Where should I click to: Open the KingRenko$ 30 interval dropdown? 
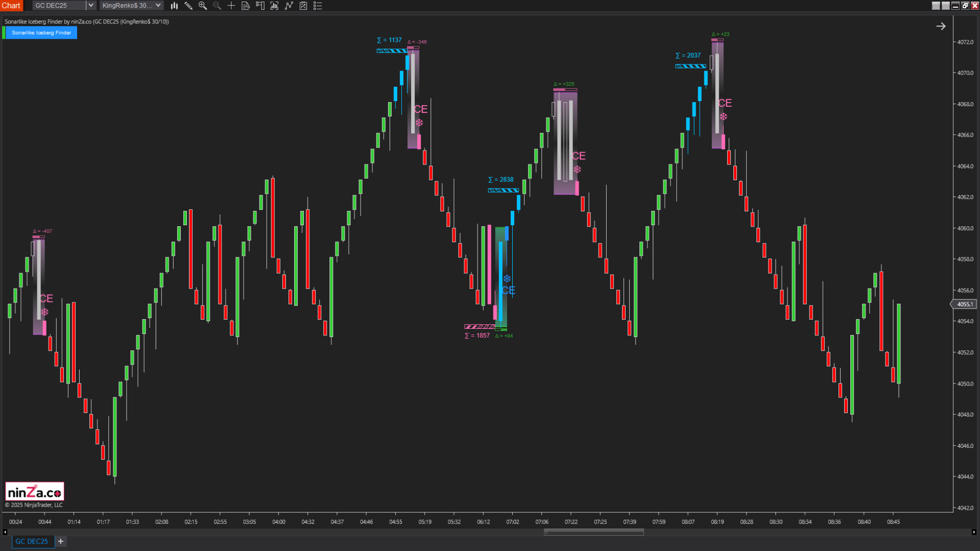[158, 5]
